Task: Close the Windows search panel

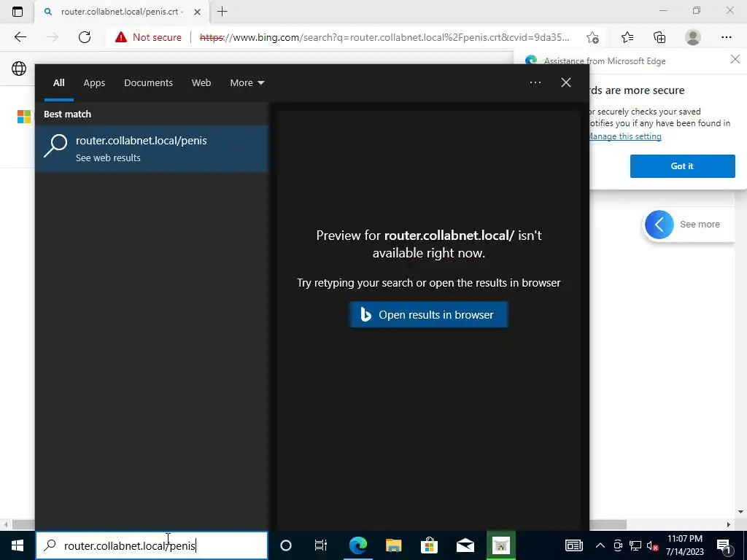Action: [566, 82]
